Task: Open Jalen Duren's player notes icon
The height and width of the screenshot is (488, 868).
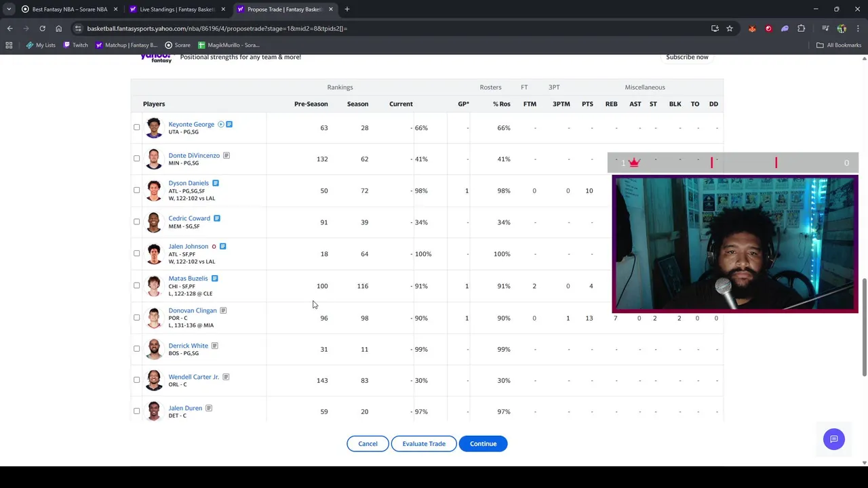Action: pyautogui.click(x=209, y=408)
